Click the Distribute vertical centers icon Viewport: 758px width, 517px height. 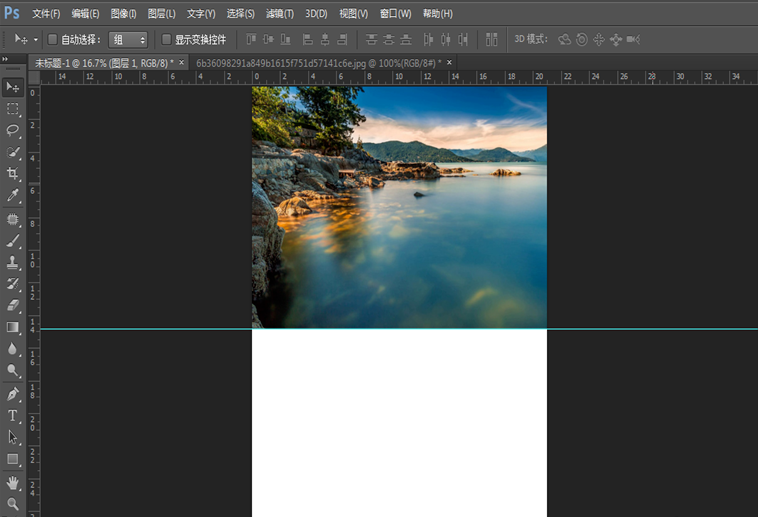389,39
